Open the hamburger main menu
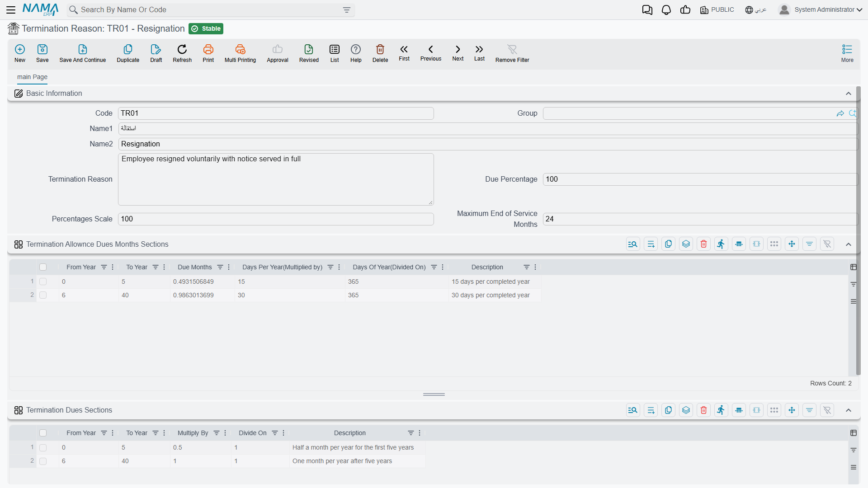Screen dimensions: 868x488 pyautogui.click(x=11, y=10)
